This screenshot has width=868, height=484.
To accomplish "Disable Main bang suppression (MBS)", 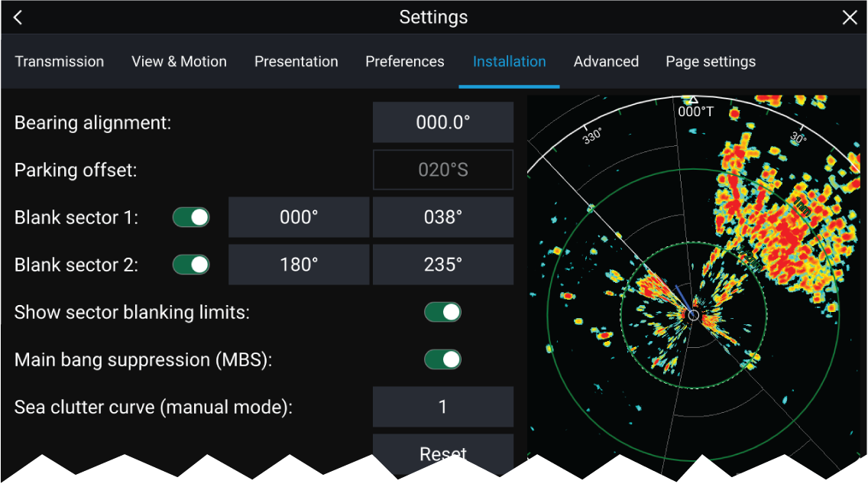I will click(x=442, y=359).
